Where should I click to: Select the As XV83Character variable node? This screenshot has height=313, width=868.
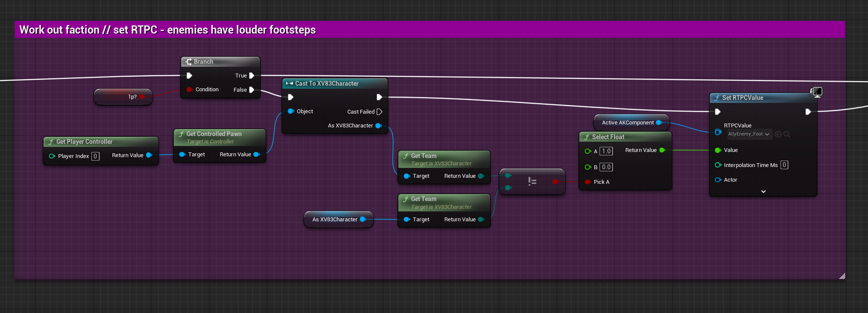pyautogui.click(x=339, y=220)
